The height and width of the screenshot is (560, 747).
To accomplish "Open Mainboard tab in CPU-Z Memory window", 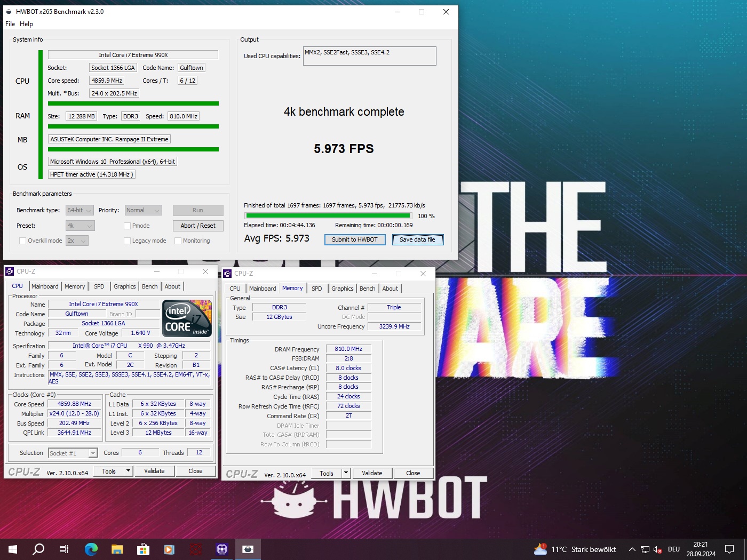I will [263, 289].
